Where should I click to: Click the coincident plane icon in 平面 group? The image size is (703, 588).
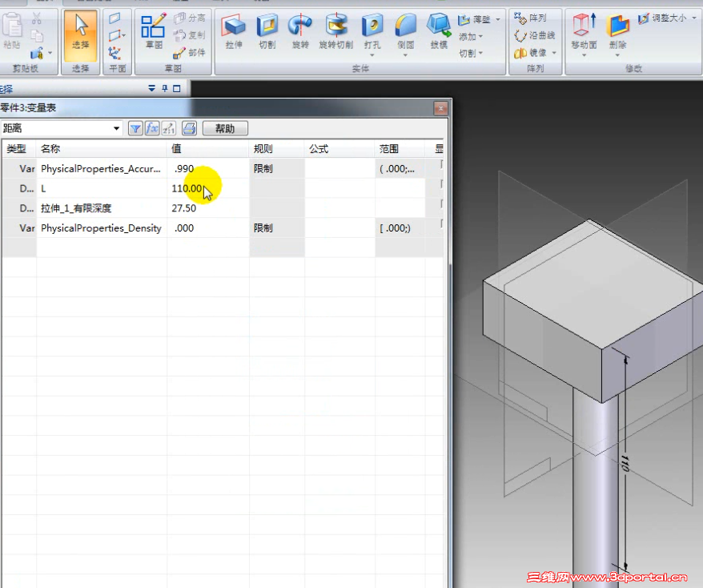point(114,18)
